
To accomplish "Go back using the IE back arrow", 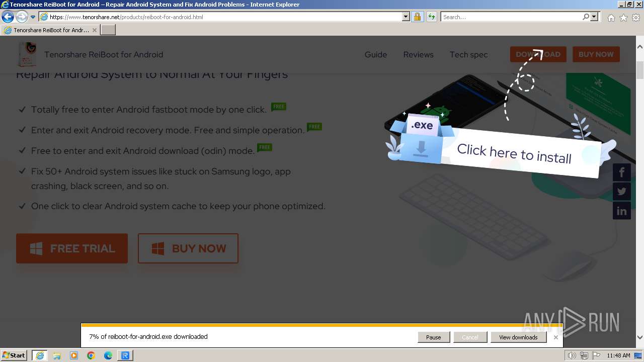I will pyautogui.click(x=8, y=17).
